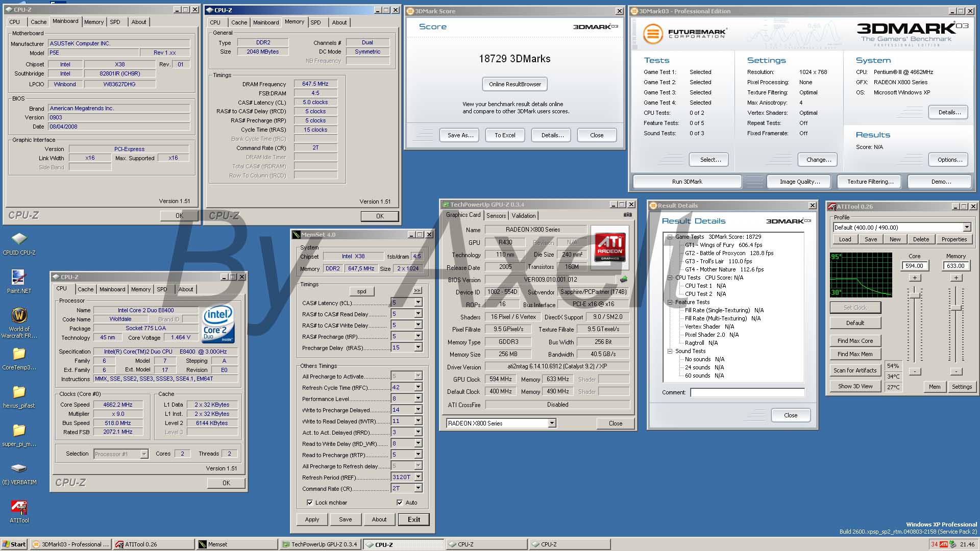Click the To Excel button
The image size is (980, 551).
[505, 135]
